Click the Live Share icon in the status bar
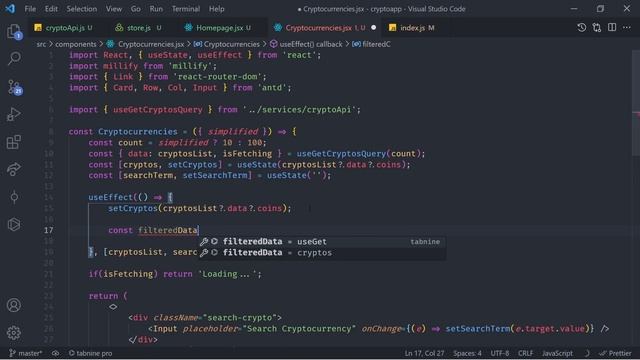 point(56,353)
